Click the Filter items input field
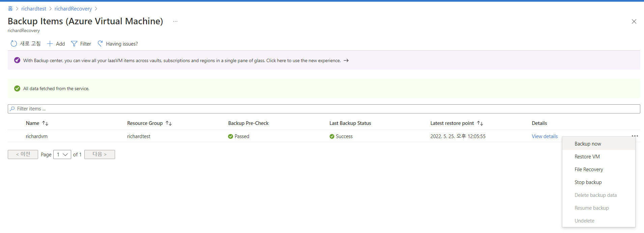The image size is (644, 233). (x=324, y=109)
